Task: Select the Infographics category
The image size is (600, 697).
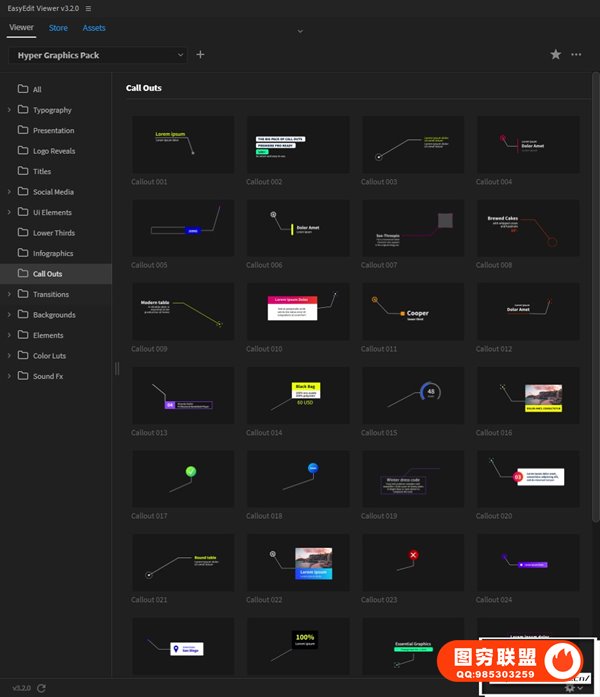Action: coord(53,254)
